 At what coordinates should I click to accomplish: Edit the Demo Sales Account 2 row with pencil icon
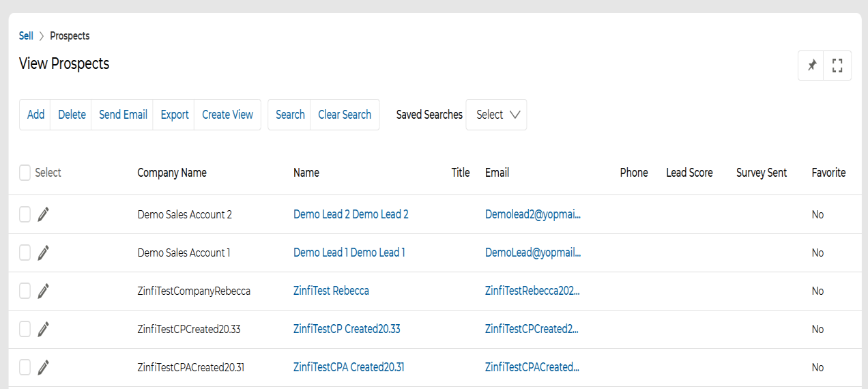tap(43, 214)
